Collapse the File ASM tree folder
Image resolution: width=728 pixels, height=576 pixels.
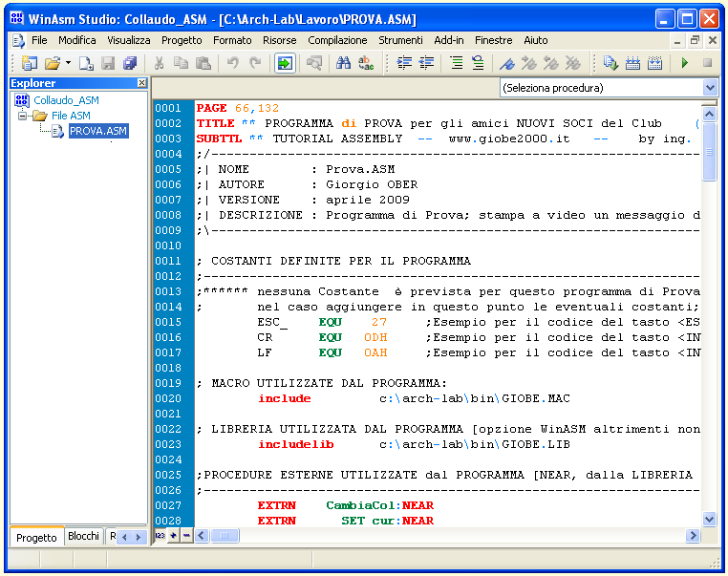[23, 116]
